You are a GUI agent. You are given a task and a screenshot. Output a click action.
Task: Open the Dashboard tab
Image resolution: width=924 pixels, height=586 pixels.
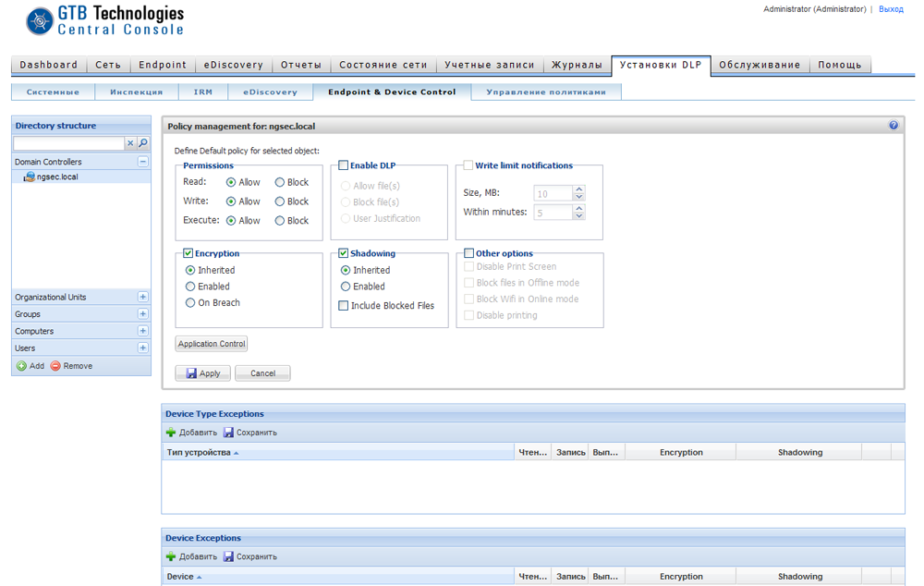tap(49, 65)
